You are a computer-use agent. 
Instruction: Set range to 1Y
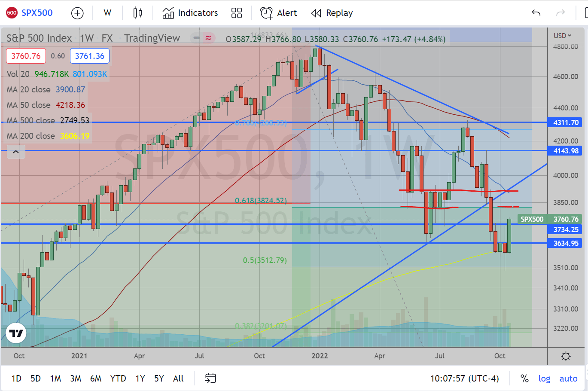point(140,379)
